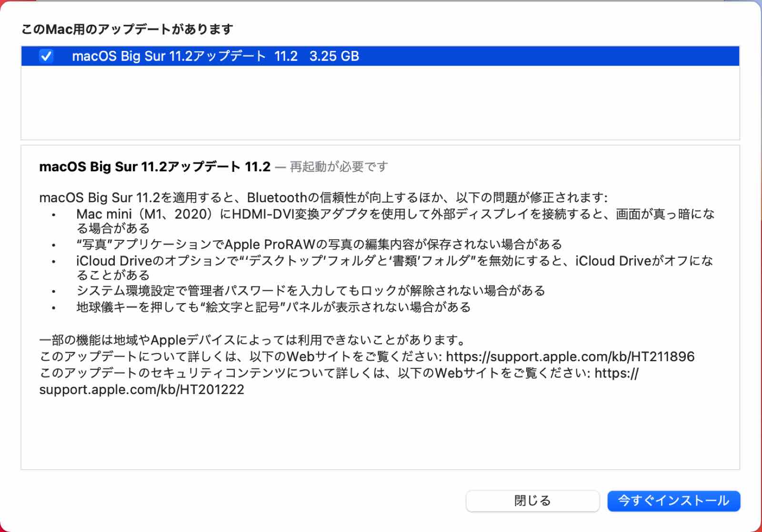Click the 一部の機能は地域やAppleデバイス sentence
Viewport: 762px width, 532px height.
click(253, 340)
